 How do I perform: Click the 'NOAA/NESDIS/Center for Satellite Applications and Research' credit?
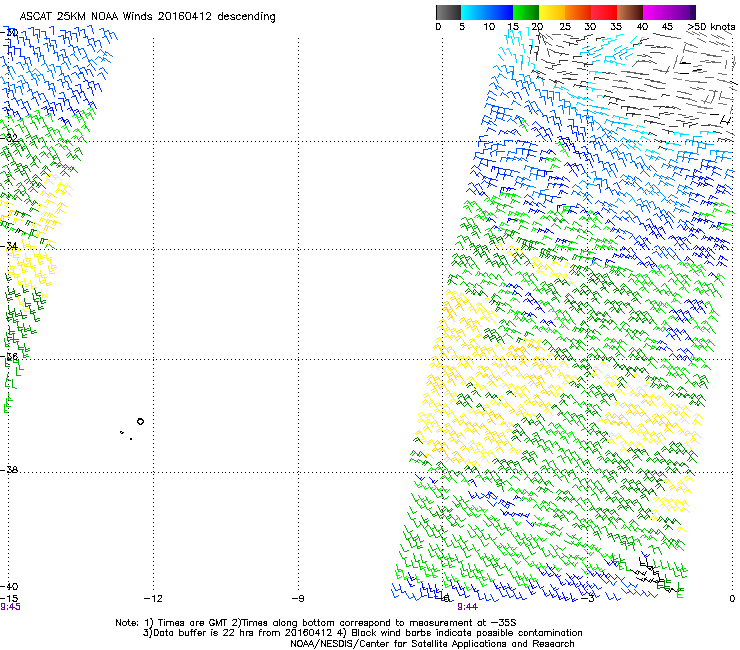(x=432, y=644)
